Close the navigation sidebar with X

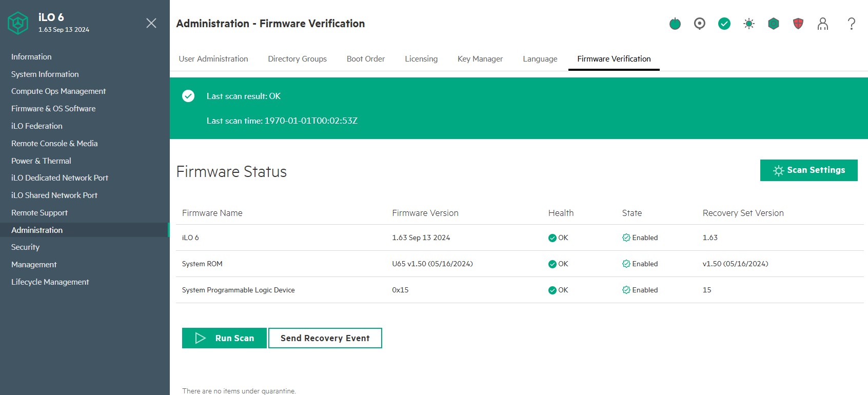151,23
